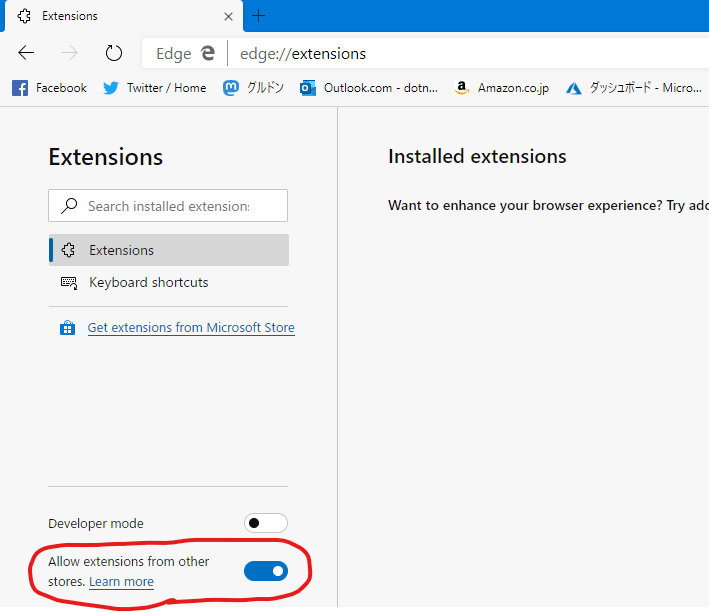Screen dimensions: 709x612
Task: Click the Installed extensions heading
Action: pyautogui.click(x=477, y=157)
